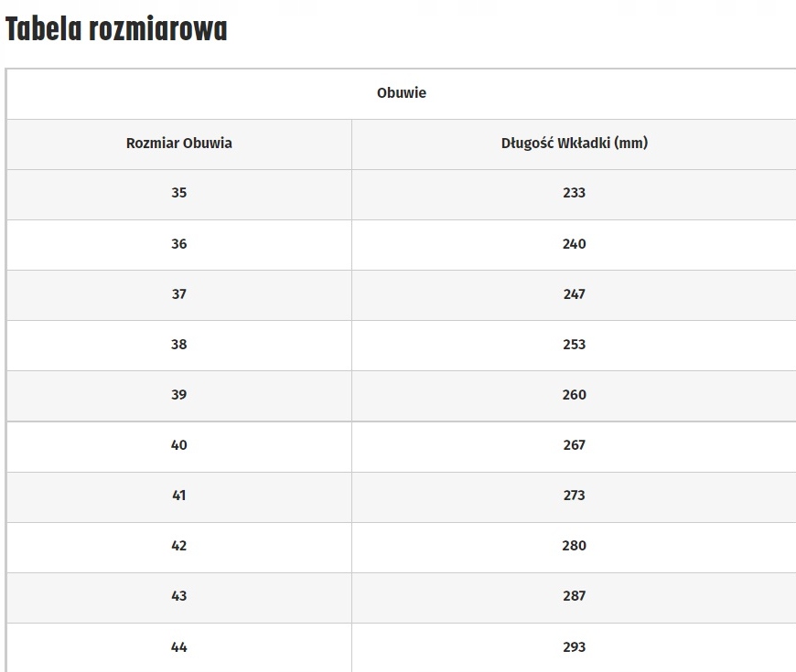The height and width of the screenshot is (672, 796).
Task: Select shoe size 38 cell
Action: [x=179, y=345]
